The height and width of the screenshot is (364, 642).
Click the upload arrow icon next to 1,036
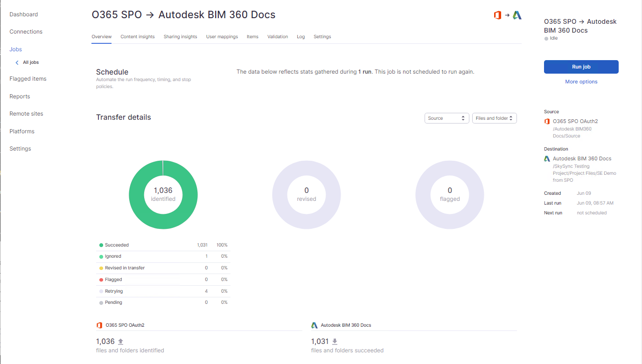tap(120, 342)
